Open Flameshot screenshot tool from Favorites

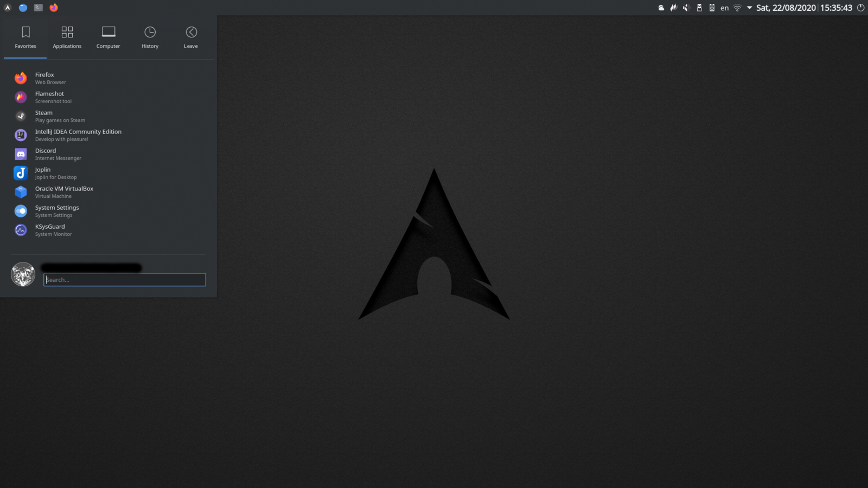click(108, 97)
